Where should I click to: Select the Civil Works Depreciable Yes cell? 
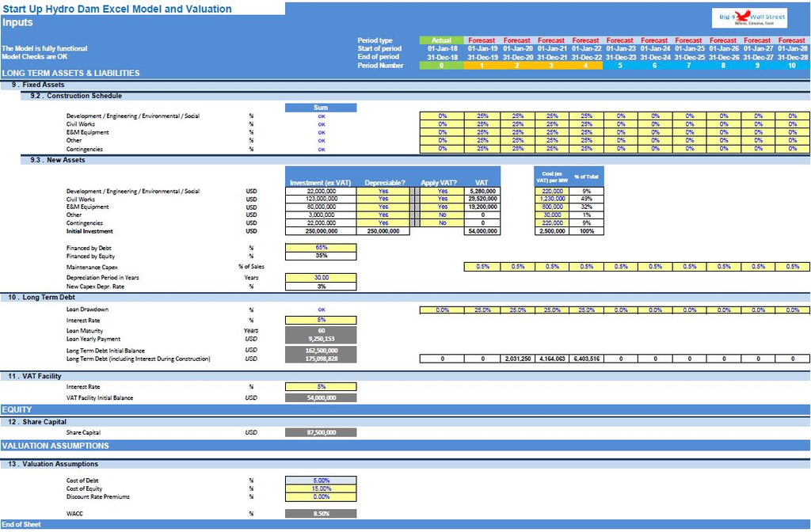383,199
